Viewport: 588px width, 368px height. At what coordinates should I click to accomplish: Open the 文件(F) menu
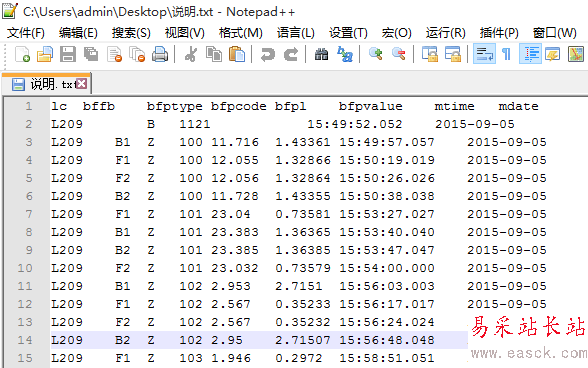[26, 33]
